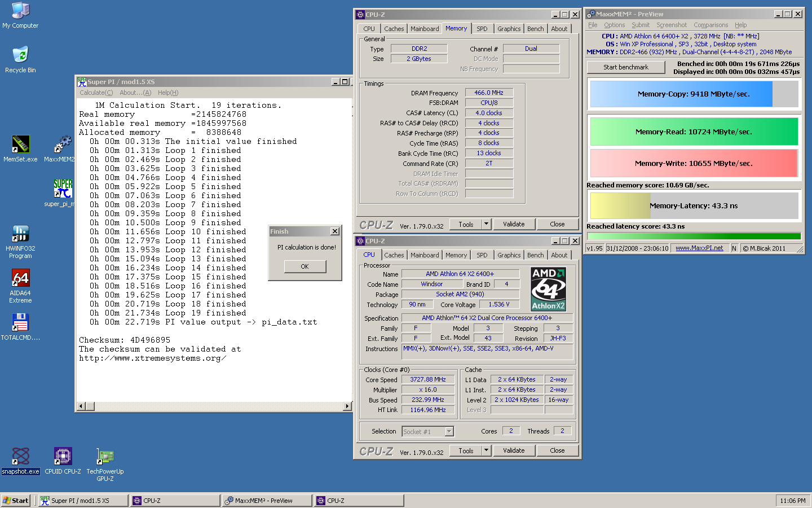The width and height of the screenshot is (812, 508).
Task: Click bottom CPU-Z window title icon
Action: coord(360,241)
